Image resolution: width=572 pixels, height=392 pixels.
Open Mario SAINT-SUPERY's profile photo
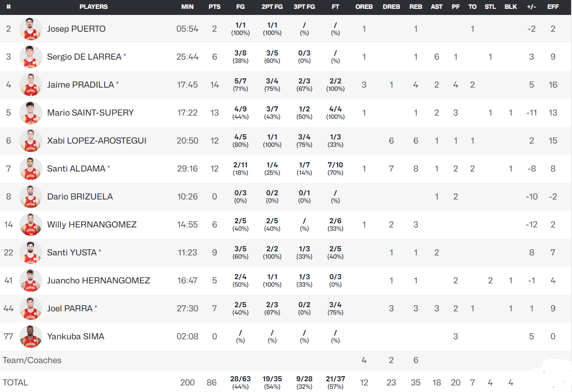coord(31,113)
